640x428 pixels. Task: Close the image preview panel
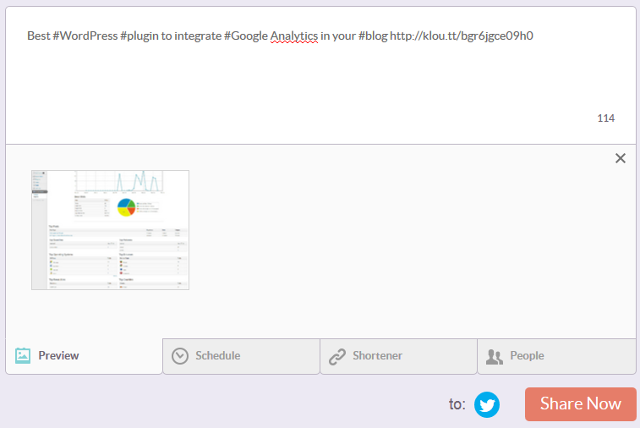click(620, 158)
